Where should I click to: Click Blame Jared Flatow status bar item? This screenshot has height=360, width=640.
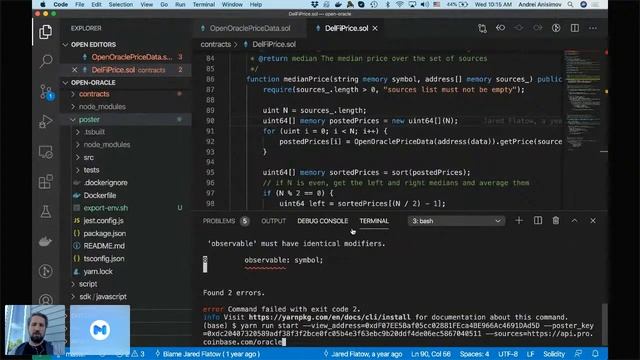[x=207, y=354]
